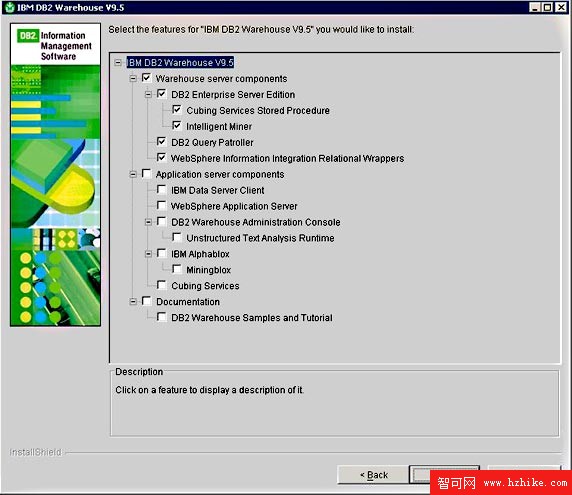Screen dimensions: 572x495
Task: Maximize the IBM DB2 Warehouse installer window
Action: [547, 7]
